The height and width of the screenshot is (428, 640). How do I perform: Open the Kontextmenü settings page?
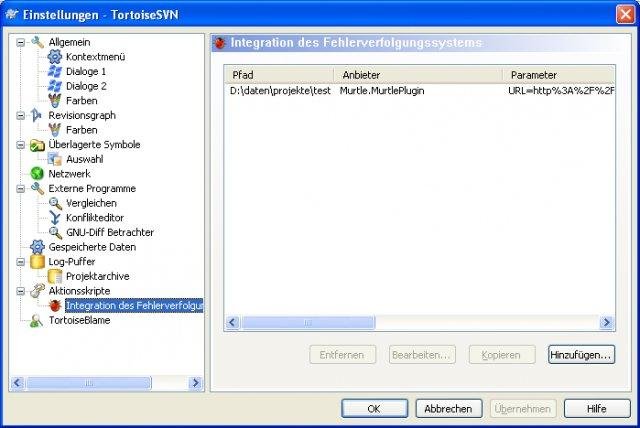pyautogui.click(x=96, y=57)
